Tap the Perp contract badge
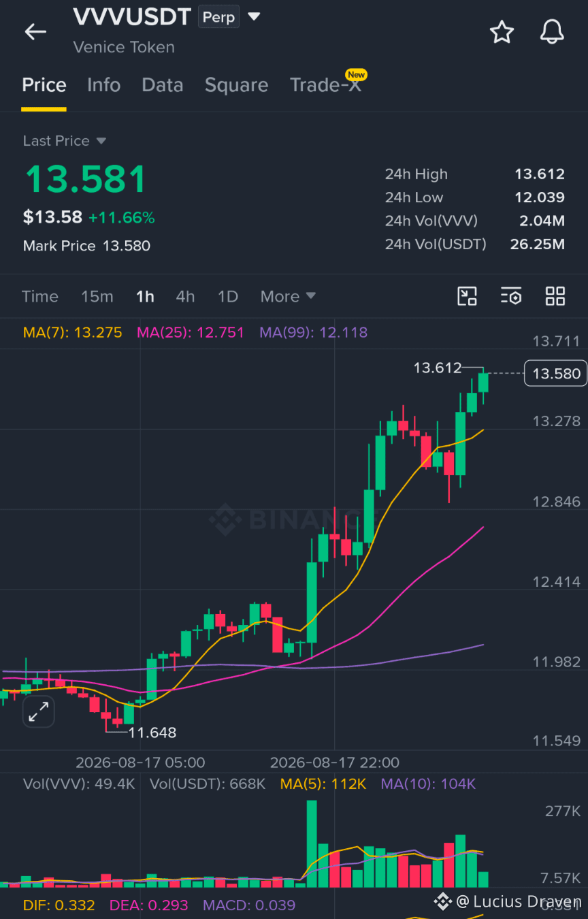 coord(218,17)
